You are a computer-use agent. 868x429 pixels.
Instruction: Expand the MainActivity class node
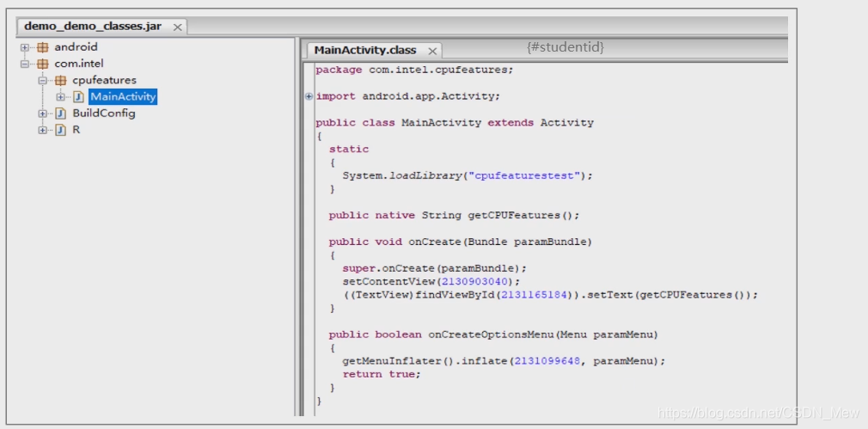60,97
